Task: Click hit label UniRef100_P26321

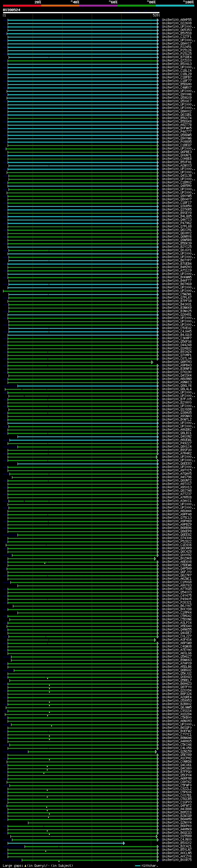Action: pos(177,602)
